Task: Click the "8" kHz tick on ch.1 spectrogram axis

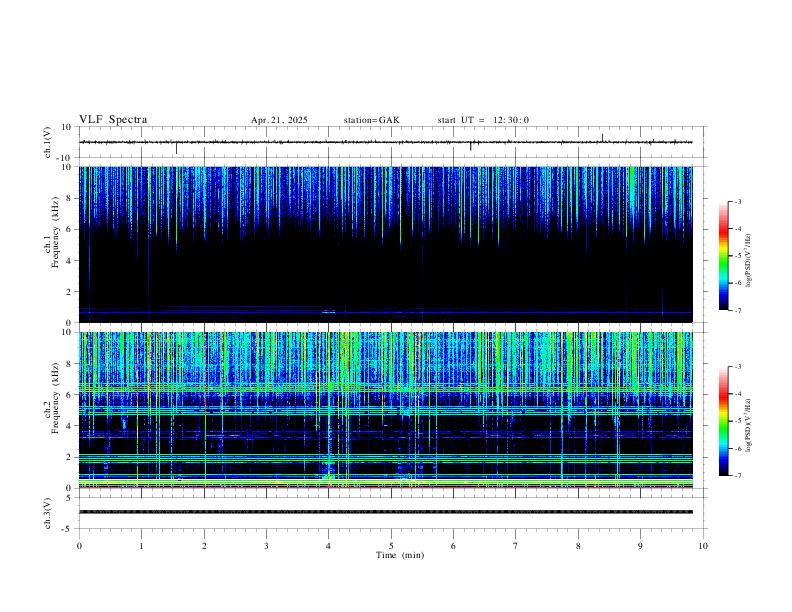Action: (x=69, y=198)
